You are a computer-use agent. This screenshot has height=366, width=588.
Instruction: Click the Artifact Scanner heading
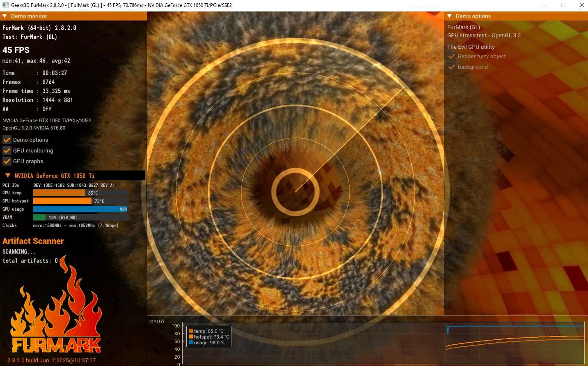coord(33,241)
